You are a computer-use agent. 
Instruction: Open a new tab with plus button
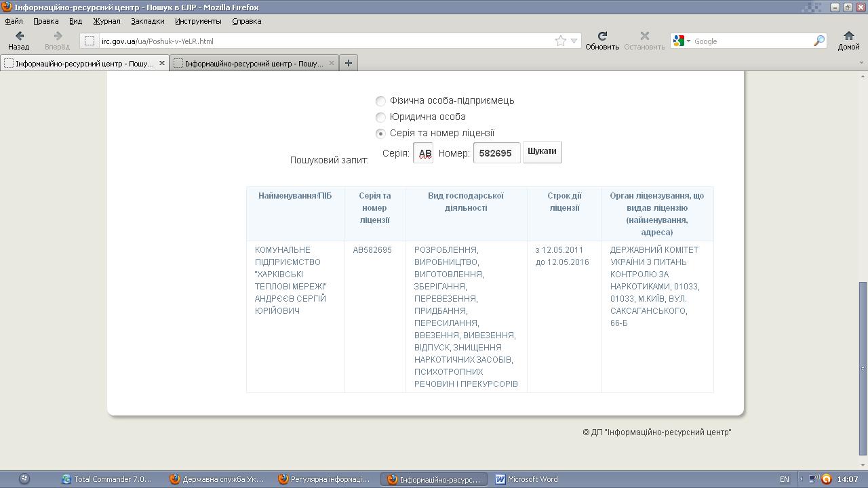pos(349,63)
